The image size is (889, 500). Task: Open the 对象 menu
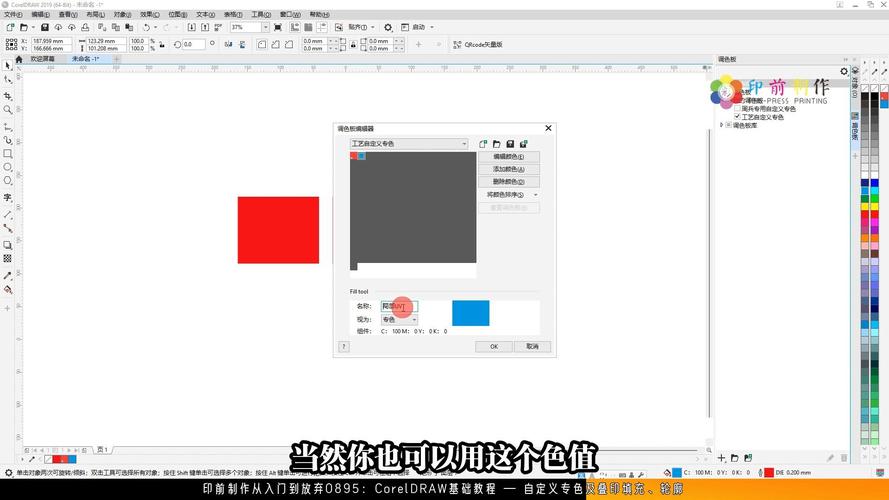tap(122, 14)
